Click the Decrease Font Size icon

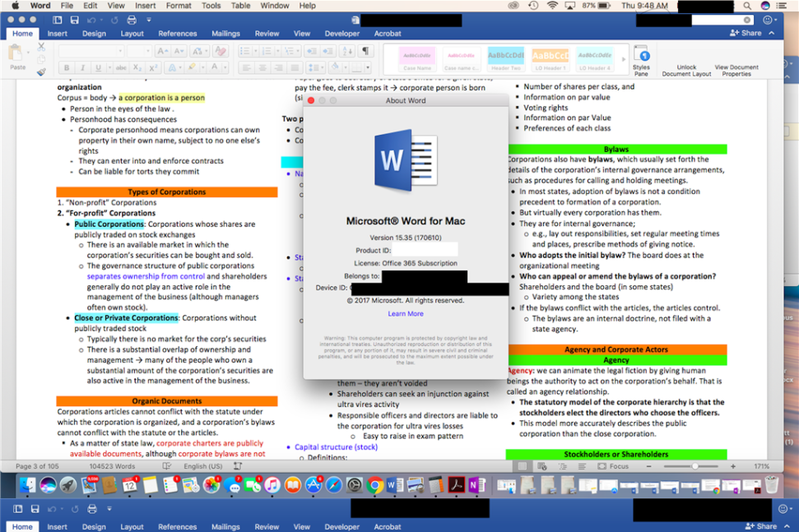coord(179,51)
